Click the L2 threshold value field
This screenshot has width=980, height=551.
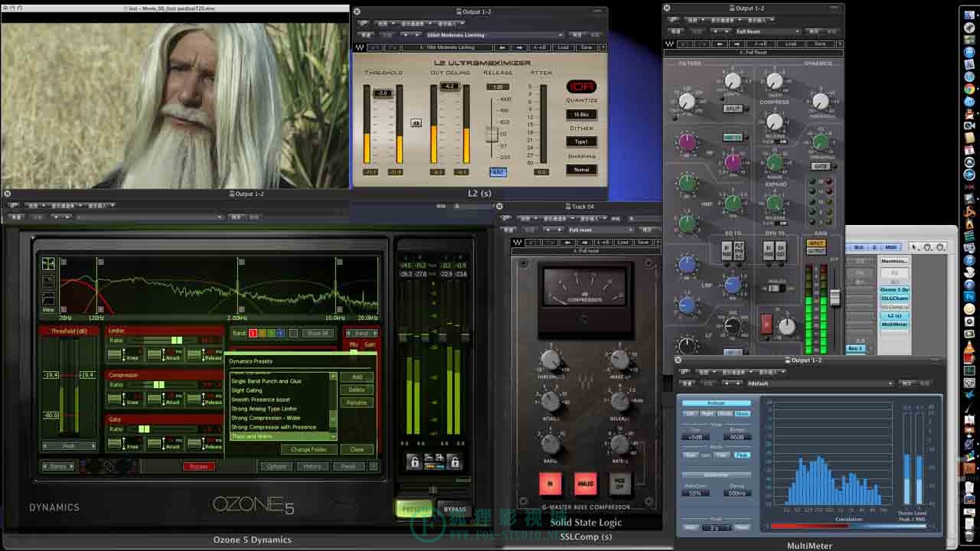(383, 93)
